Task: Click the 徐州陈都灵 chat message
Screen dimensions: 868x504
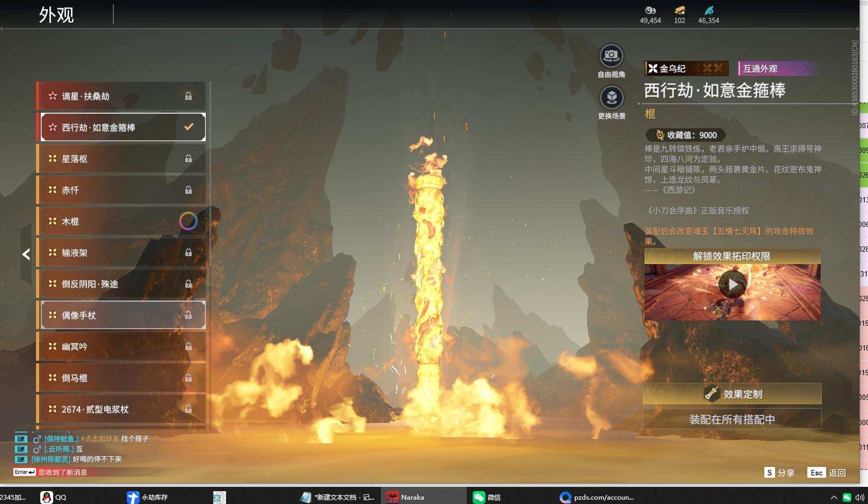Action: click(68, 459)
